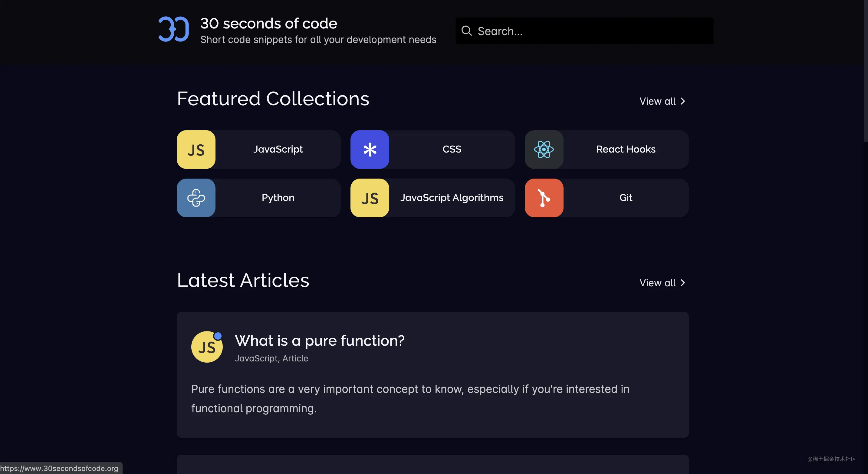This screenshot has width=868, height=474.
Task: Select the React atom icon
Action: (x=544, y=150)
